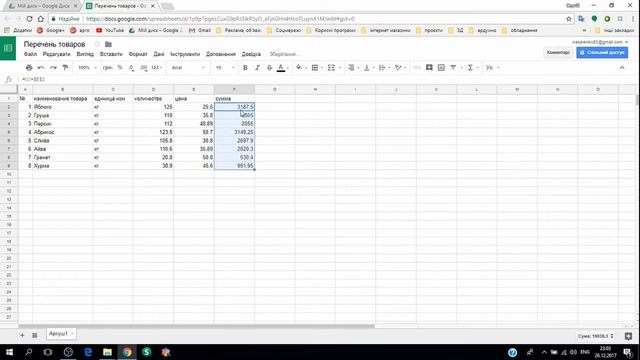Viewport: 640px width, 360px height.
Task: Redo the last action
Action: click(x=53, y=68)
